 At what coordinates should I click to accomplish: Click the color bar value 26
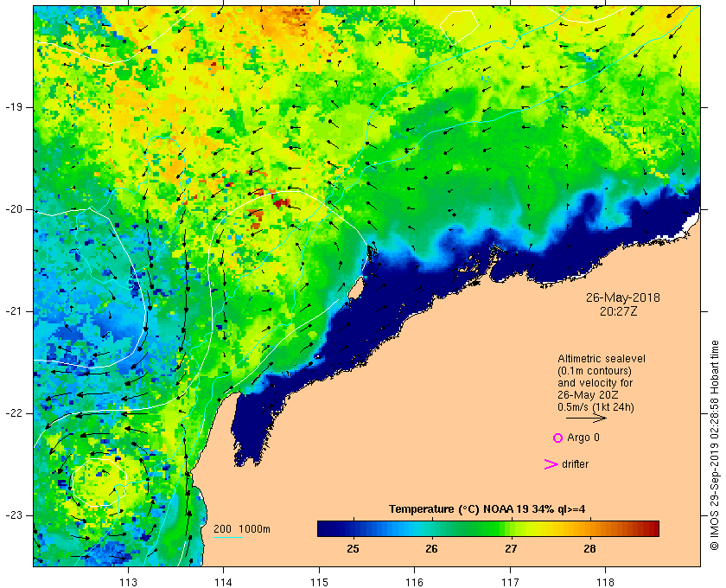[431, 549]
